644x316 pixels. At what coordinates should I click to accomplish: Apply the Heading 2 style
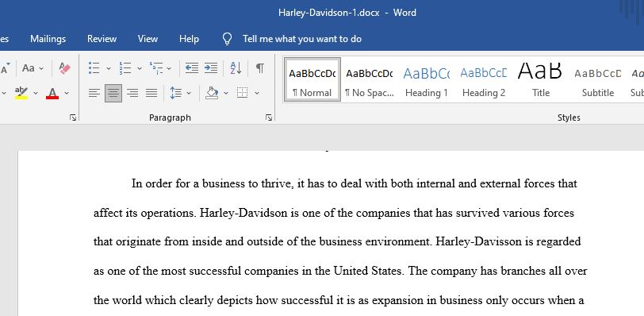pos(484,79)
